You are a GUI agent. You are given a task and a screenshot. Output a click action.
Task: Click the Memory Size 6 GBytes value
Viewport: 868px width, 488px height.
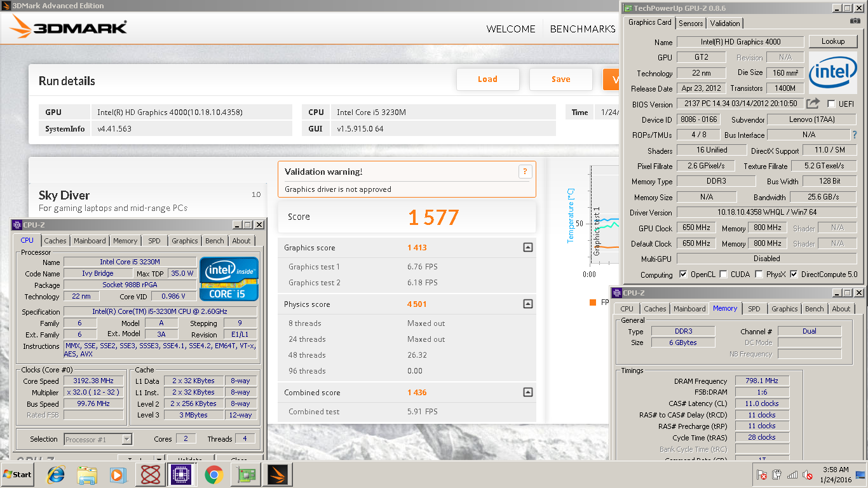[682, 342]
